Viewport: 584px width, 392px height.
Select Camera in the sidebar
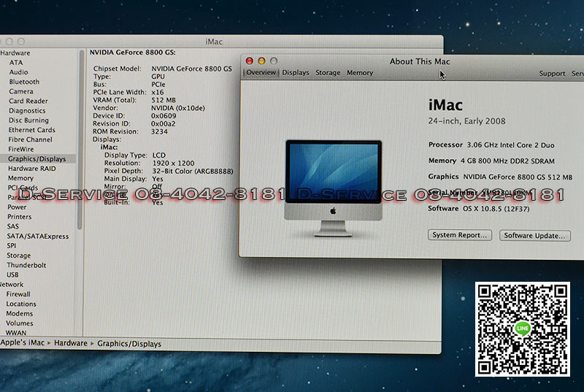click(21, 91)
